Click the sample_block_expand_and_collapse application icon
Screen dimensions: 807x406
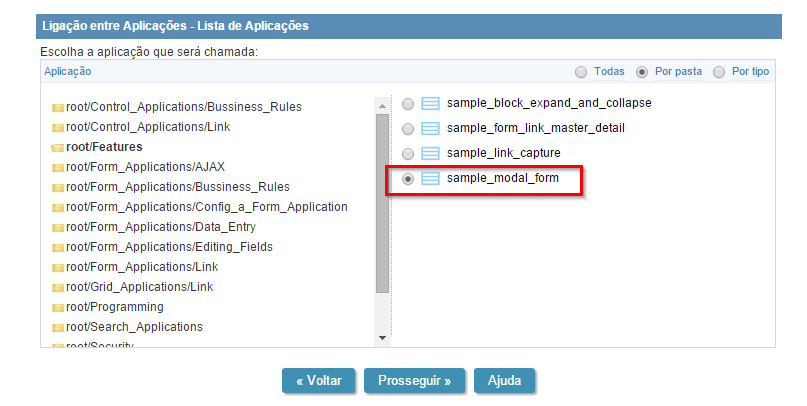coord(431,104)
